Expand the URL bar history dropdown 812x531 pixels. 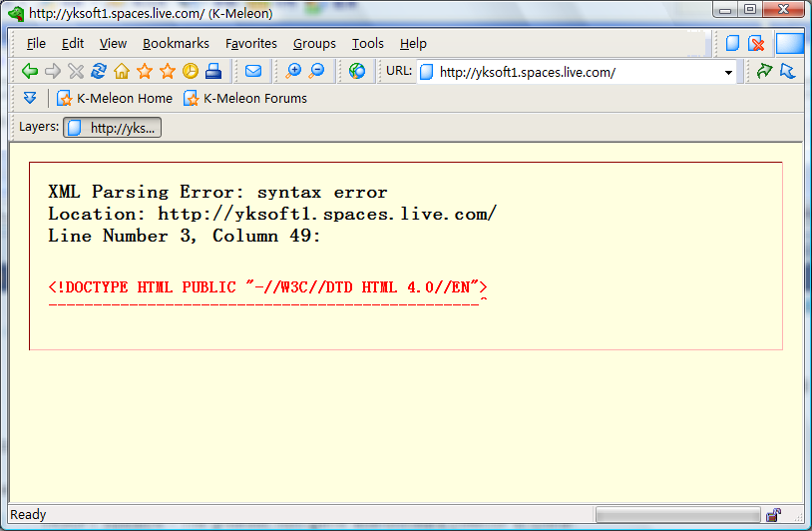tap(728, 72)
